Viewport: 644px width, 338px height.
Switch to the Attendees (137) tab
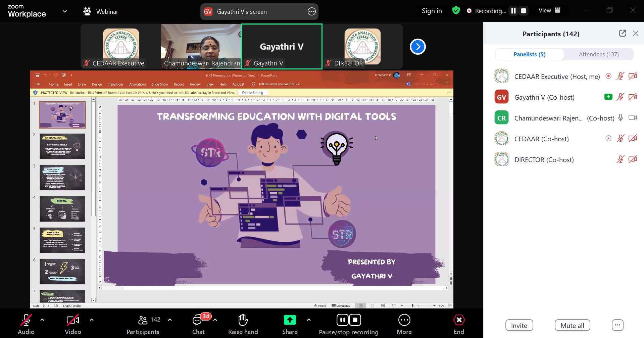(x=598, y=54)
